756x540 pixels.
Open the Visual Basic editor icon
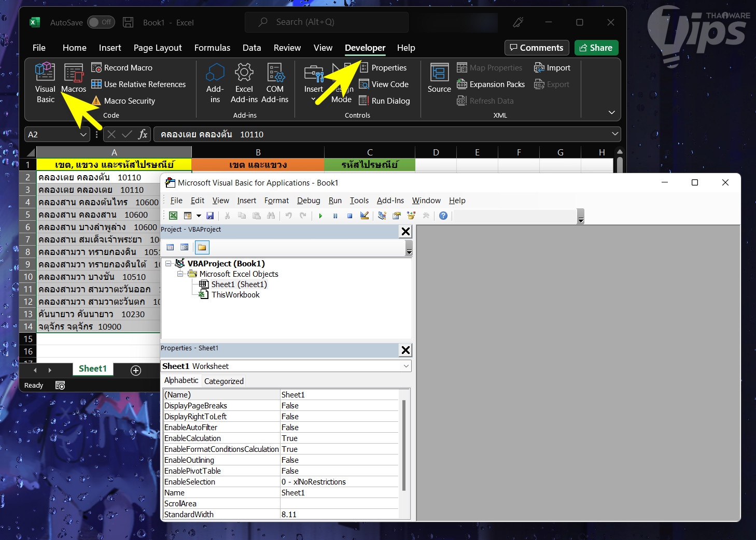45,73
